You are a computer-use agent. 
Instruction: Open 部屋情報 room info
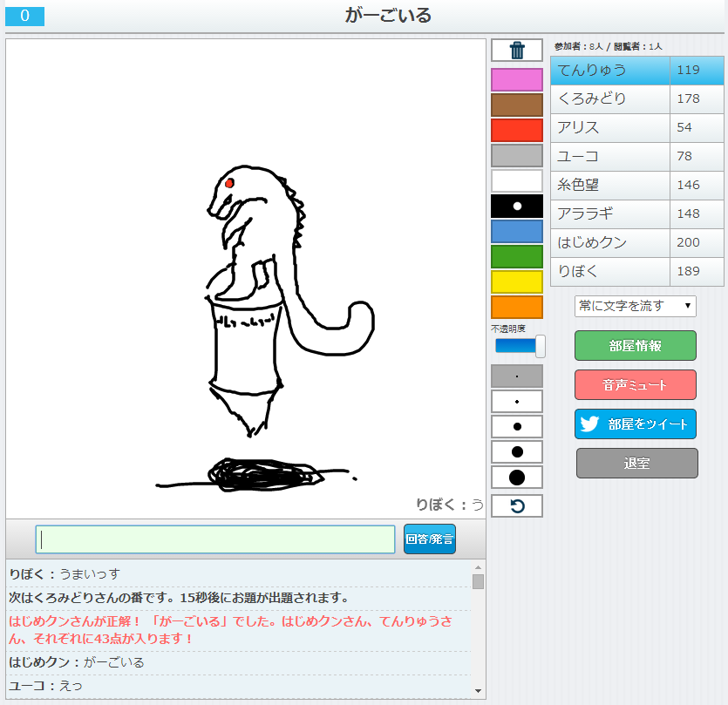pos(635,346)
